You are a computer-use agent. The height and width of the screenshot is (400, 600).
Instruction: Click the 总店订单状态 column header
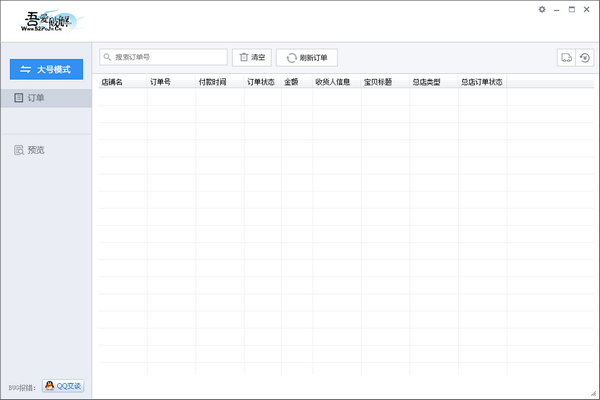click(481, 82)
